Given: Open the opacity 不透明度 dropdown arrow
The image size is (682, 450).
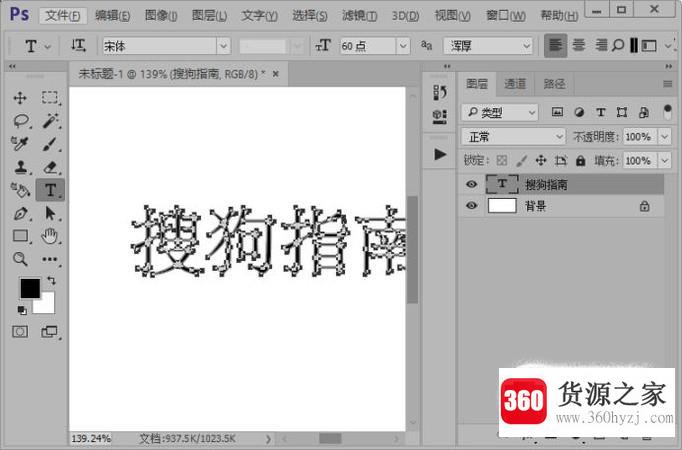Looking at the screenshot, I should click(665, 137).
